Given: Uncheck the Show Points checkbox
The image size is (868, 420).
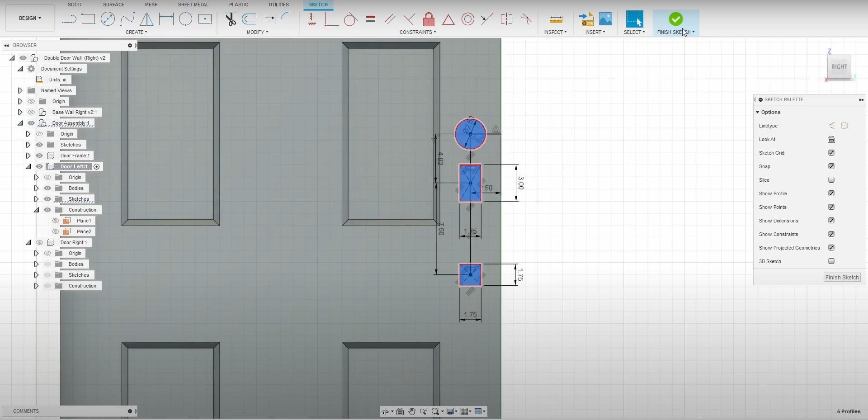Looking at the screenshot, I should (x=831, y=207).
